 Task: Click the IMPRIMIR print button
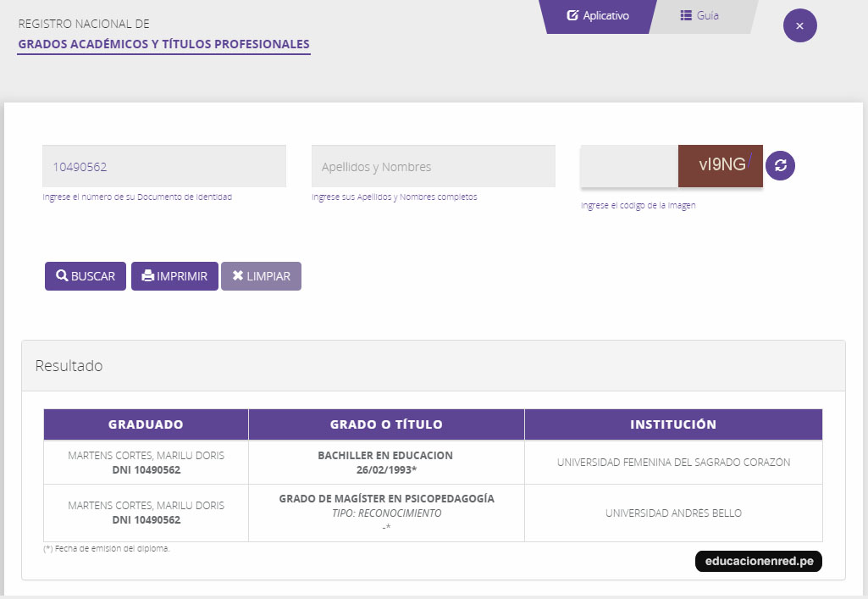(x=174, y=275)
